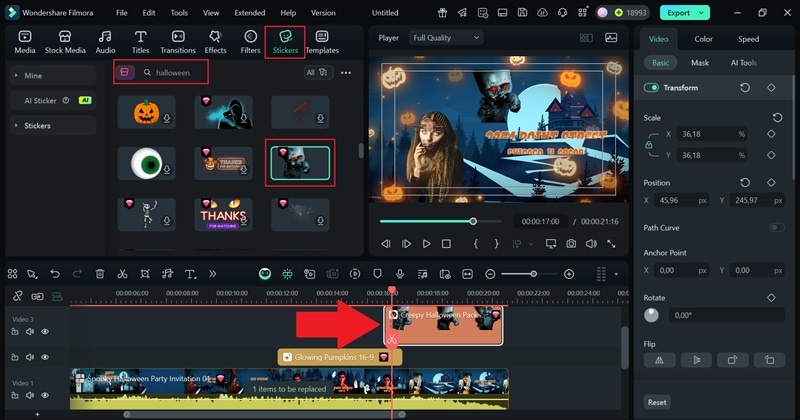Viewport: 800px width, 420px height.
Task: Open the Export dropdown arrow
Action: [x=702, y=13]
